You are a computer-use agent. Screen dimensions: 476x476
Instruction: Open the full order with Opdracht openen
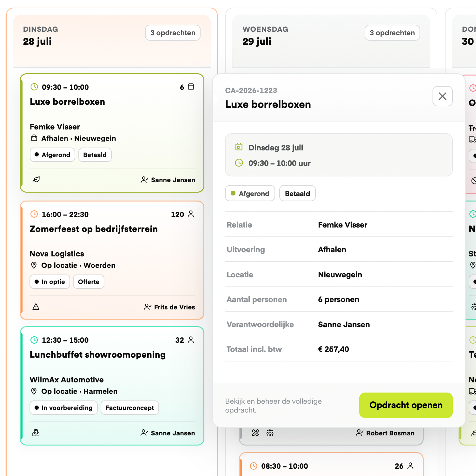406,405
